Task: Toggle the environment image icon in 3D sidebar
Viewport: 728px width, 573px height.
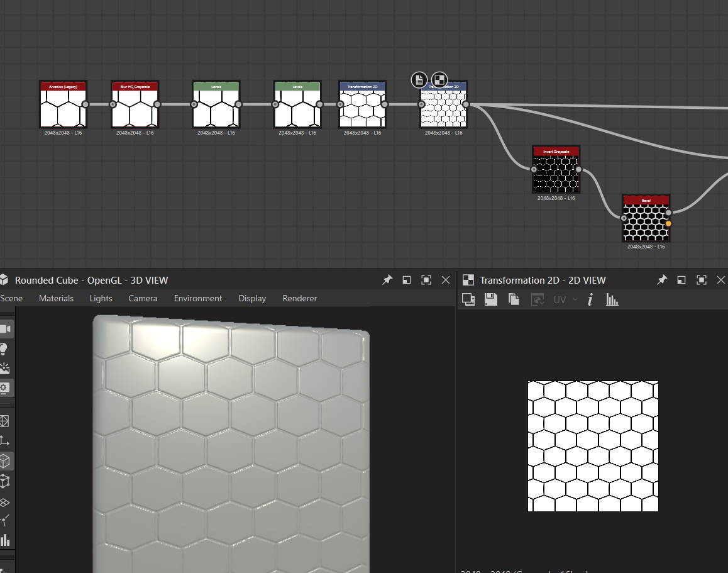Action: (x=4, y=368)
